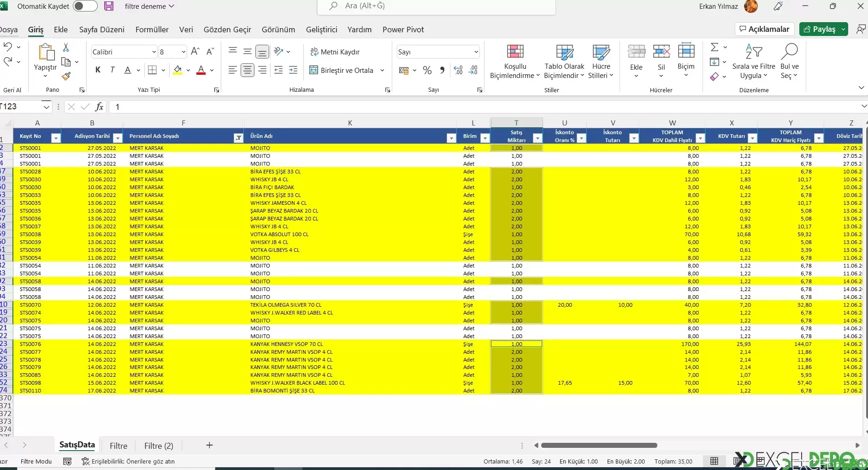Screen dimensions: 868x470
Task: Toggle the Otomatik Kaydet switch
Action: (x=85, y=6)
